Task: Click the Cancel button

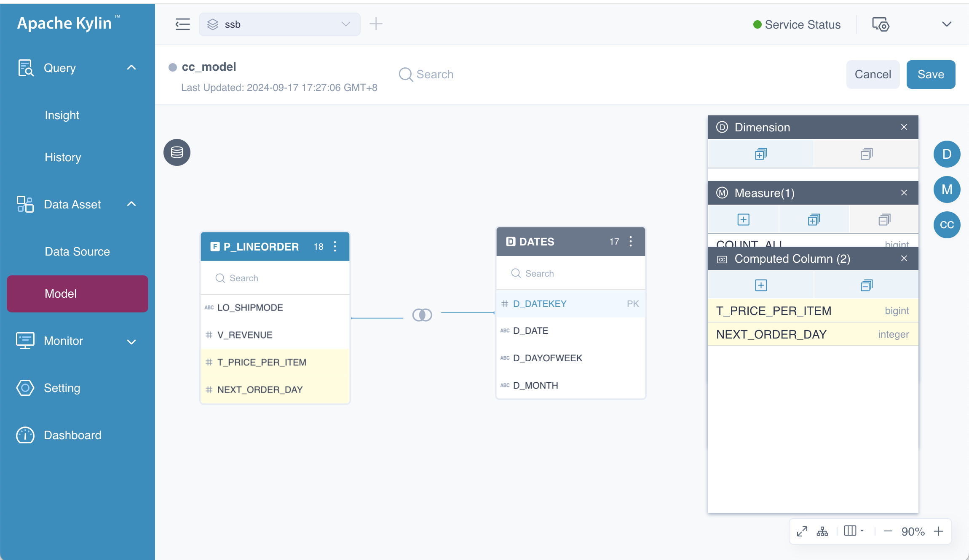Action: pos(873,75)
